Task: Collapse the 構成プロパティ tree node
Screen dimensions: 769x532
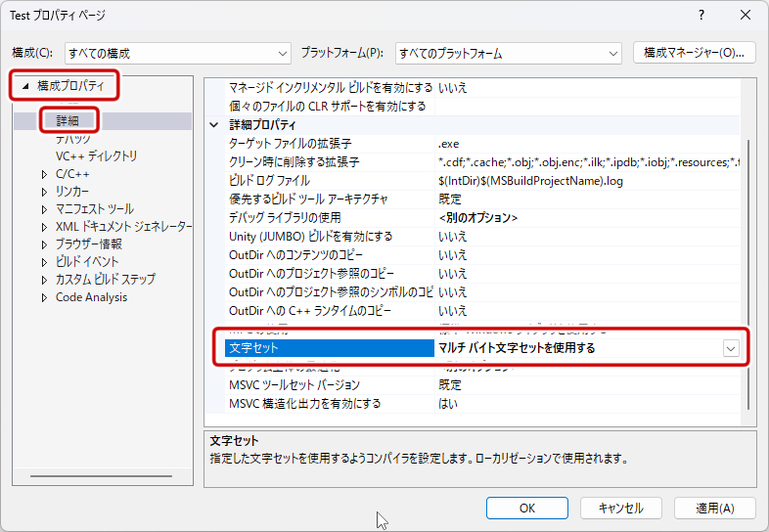Action: tap(25, 86)
